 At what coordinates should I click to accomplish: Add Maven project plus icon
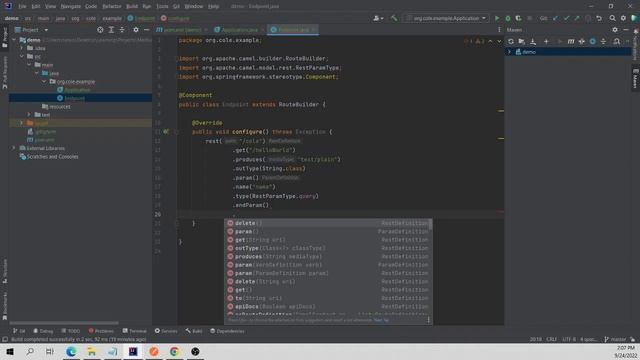[x=546, y=41]
